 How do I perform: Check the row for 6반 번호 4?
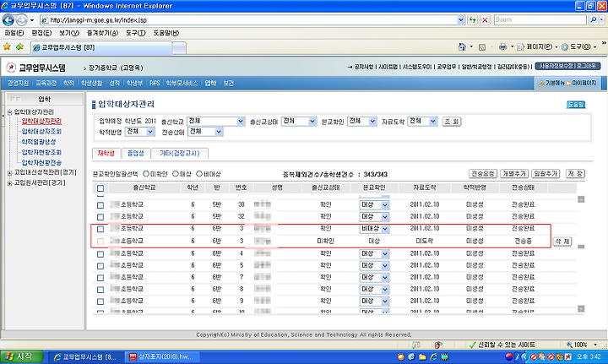(100, 254)
